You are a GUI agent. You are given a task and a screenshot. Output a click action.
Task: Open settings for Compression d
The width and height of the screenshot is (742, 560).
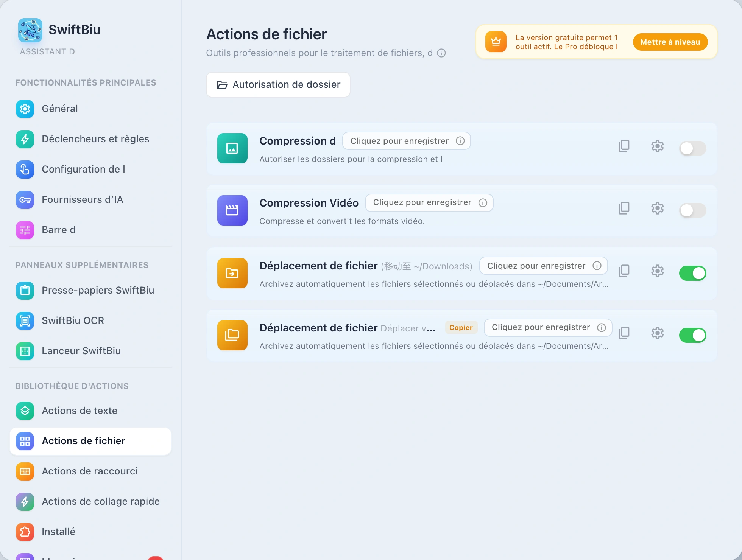658,146
